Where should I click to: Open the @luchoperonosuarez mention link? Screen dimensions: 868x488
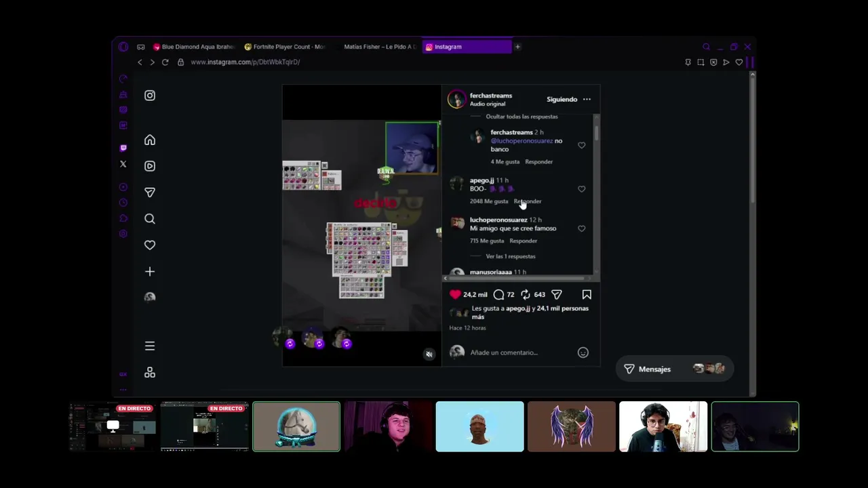click(521, 141)
